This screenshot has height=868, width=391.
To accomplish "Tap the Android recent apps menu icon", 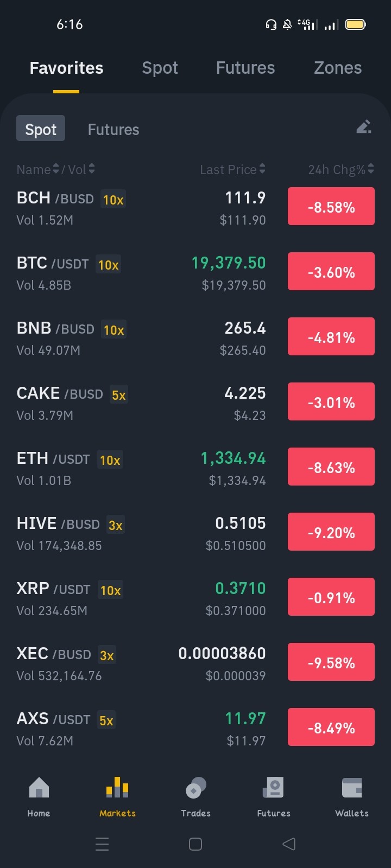I will (102, 844).
